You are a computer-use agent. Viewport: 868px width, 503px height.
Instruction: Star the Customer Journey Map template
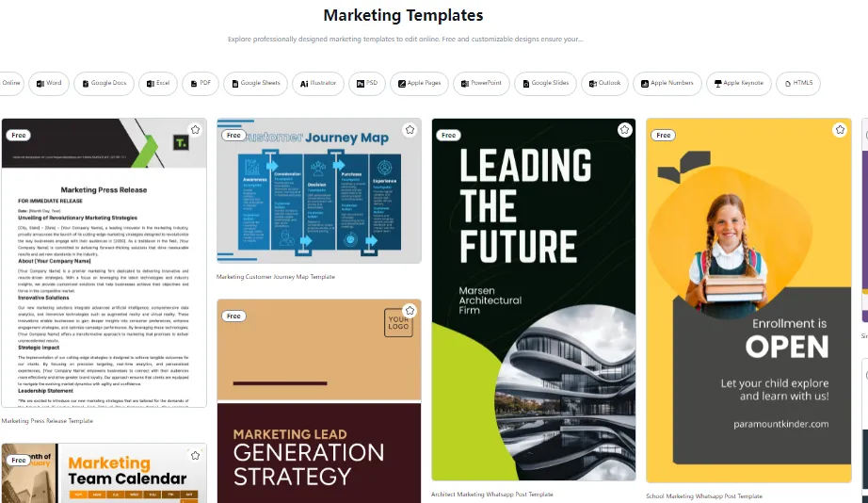click(x=410, y=130)
